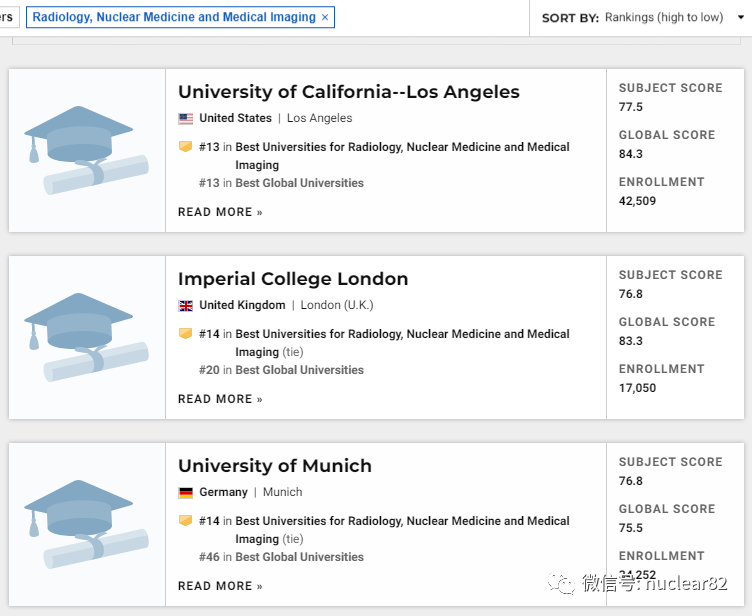Select the Radiology, Nuclear Medicine filter tag
Image resolution: width=752 pixels, height=616 pixels.
[173, 18]
